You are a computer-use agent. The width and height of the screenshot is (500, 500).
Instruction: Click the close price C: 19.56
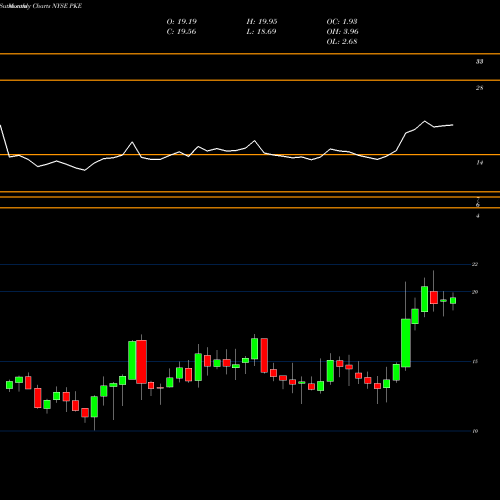pos(181,32)
